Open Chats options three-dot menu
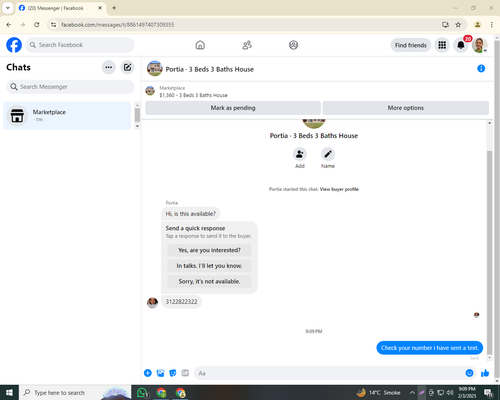 click(109, 67)
